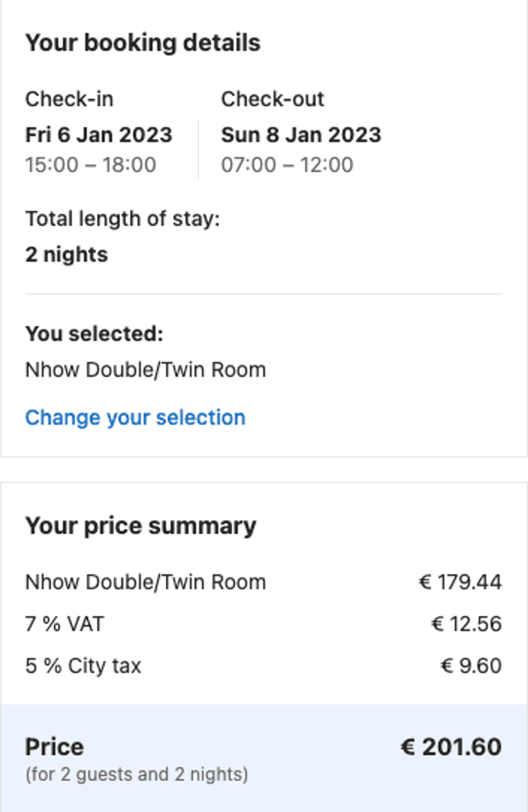Click the for 2 guests and 2 nights note
Screen dimensions: 528x812
[x=137, y=774]
